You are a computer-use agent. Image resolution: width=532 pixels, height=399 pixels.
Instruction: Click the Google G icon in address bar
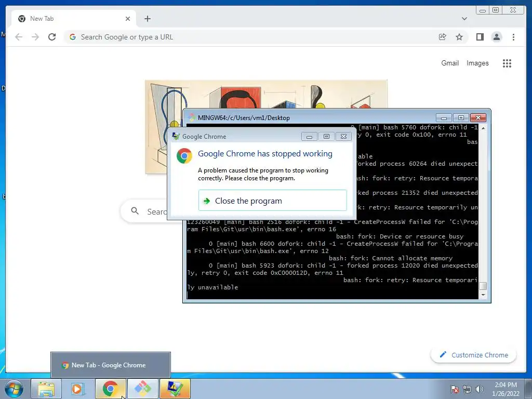[73, 37]
